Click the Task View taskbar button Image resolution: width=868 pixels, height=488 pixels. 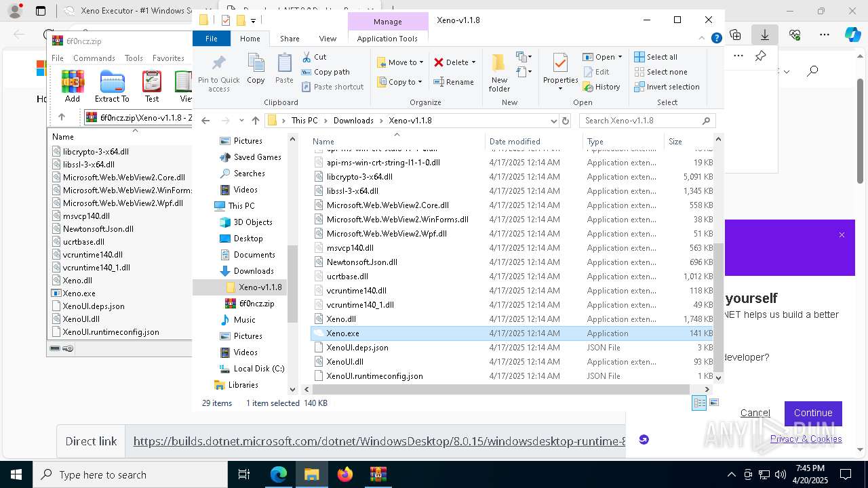click(244, 474)
